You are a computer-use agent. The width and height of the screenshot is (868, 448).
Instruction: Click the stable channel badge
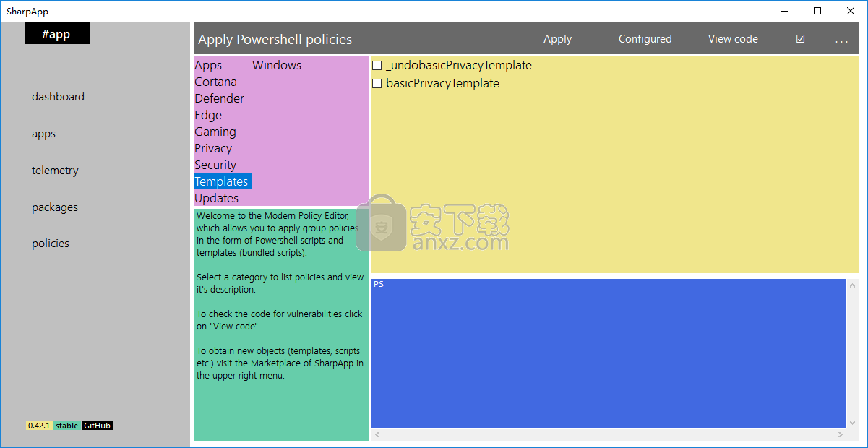67,426
